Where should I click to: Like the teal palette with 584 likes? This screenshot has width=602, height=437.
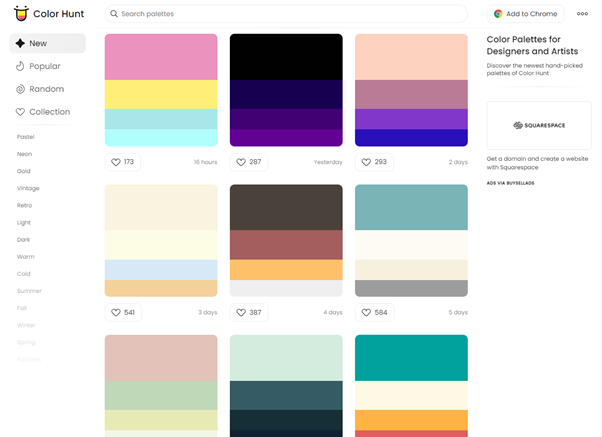[x=373, y=313]
